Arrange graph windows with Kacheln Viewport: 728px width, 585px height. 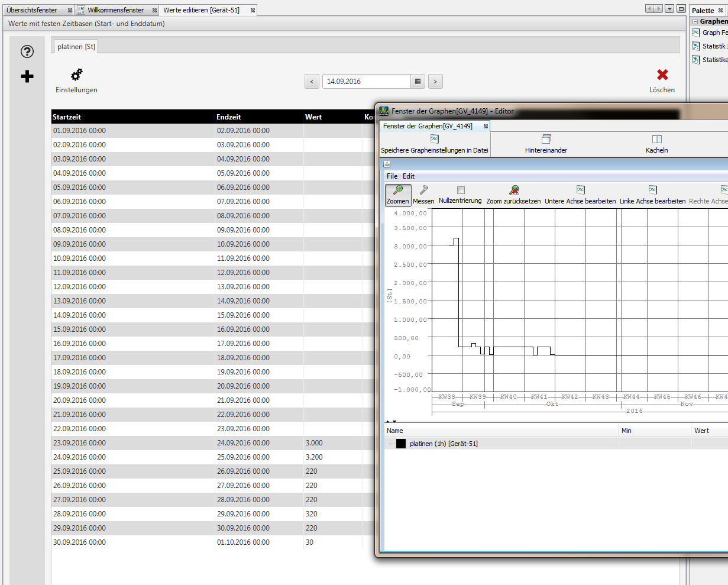pos(656,143)
